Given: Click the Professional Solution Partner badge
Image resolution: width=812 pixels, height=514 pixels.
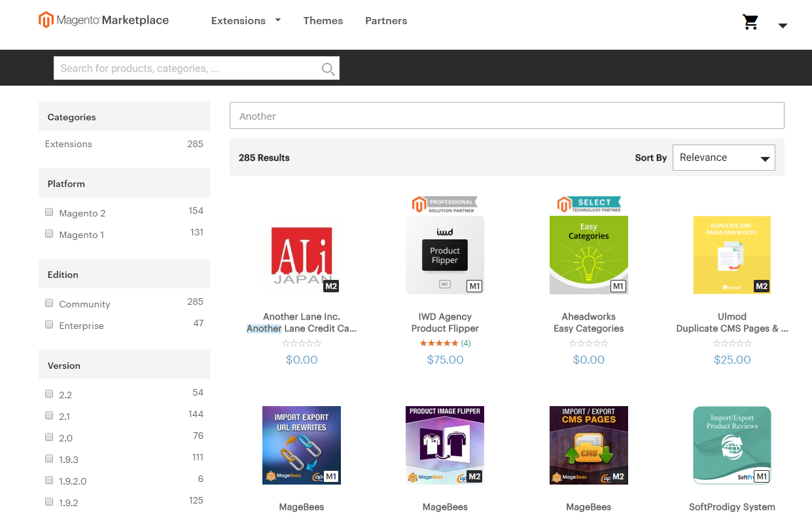Looking at the screenshot, I should [445, 205].
